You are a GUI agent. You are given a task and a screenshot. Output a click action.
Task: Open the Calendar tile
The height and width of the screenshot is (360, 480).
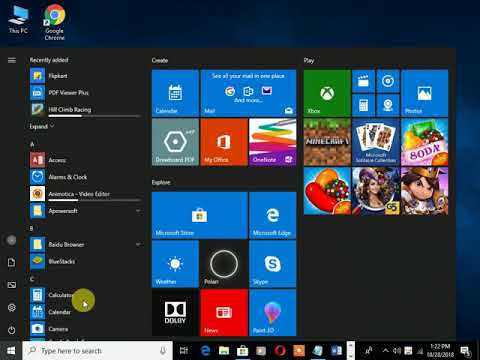pos(175,93)
